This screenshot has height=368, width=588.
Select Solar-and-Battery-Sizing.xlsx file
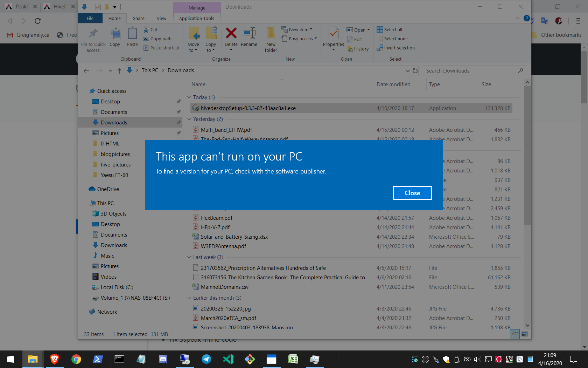(x=351, y=237)
